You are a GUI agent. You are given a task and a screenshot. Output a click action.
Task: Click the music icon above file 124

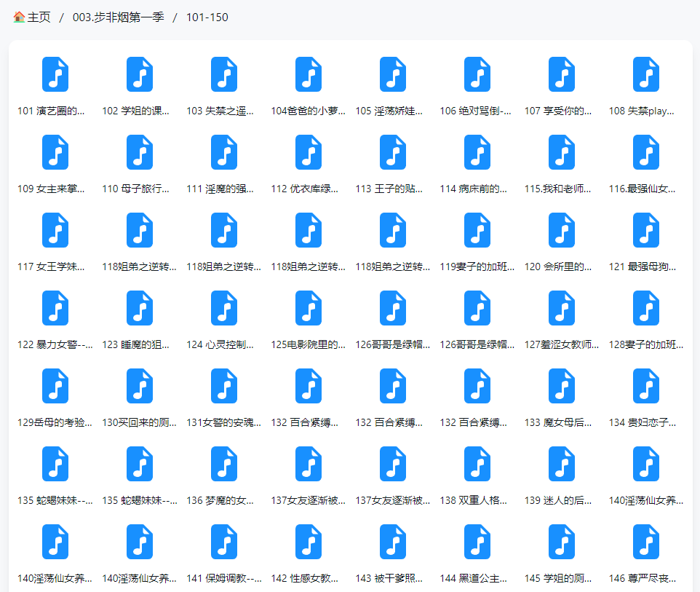[x=224, y=308]
